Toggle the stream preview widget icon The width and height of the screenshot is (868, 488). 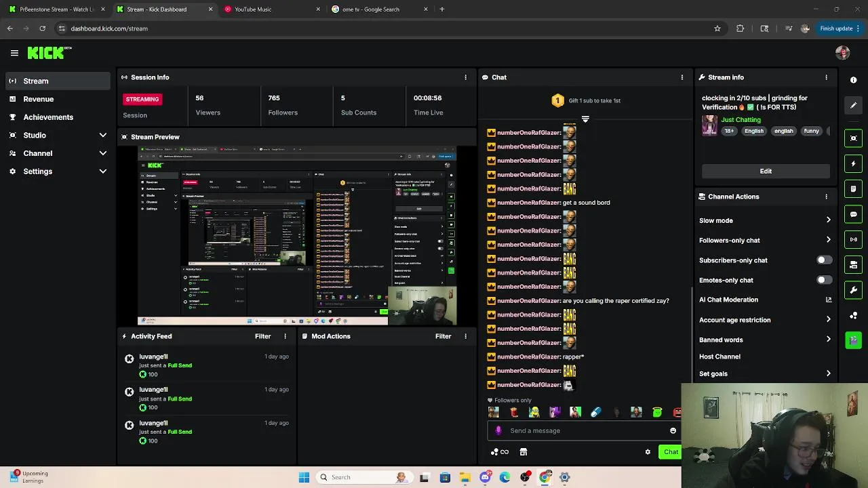pos(853,138)
